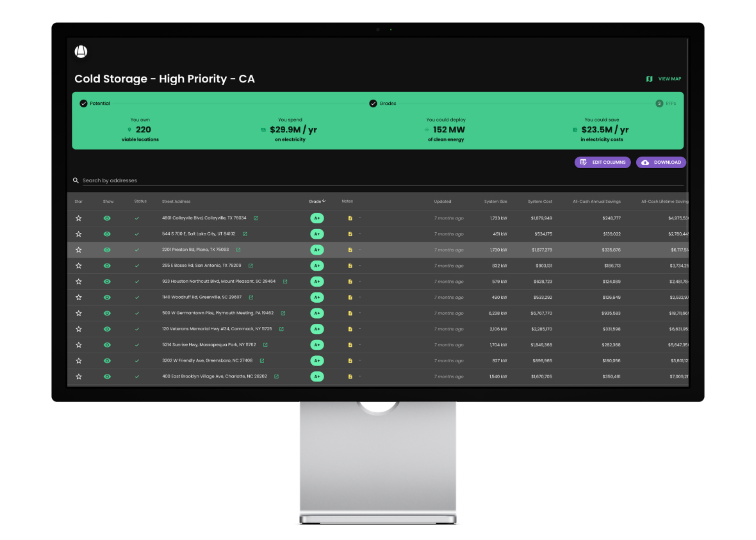756x540 pixels.
Task: Hide the 255 E Basse Rd row
Action: (x=107, y=266)
